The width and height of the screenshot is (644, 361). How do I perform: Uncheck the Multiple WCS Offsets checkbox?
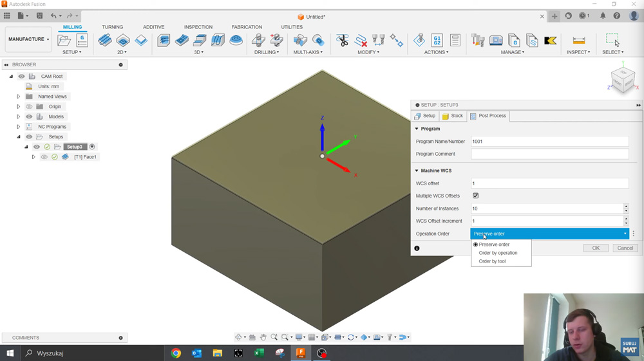click(475, 196)
